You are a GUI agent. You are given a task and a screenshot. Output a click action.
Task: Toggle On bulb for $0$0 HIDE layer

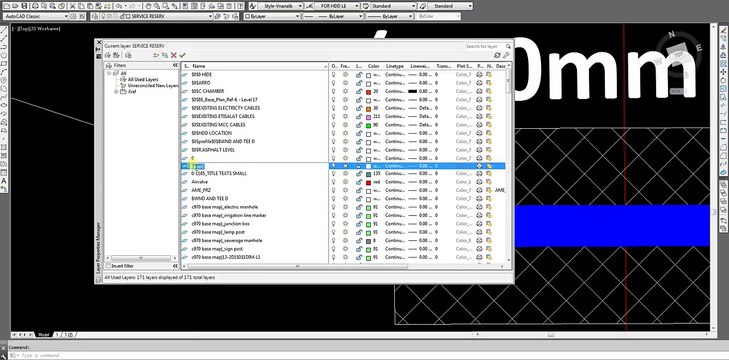(x=333, y=74)
